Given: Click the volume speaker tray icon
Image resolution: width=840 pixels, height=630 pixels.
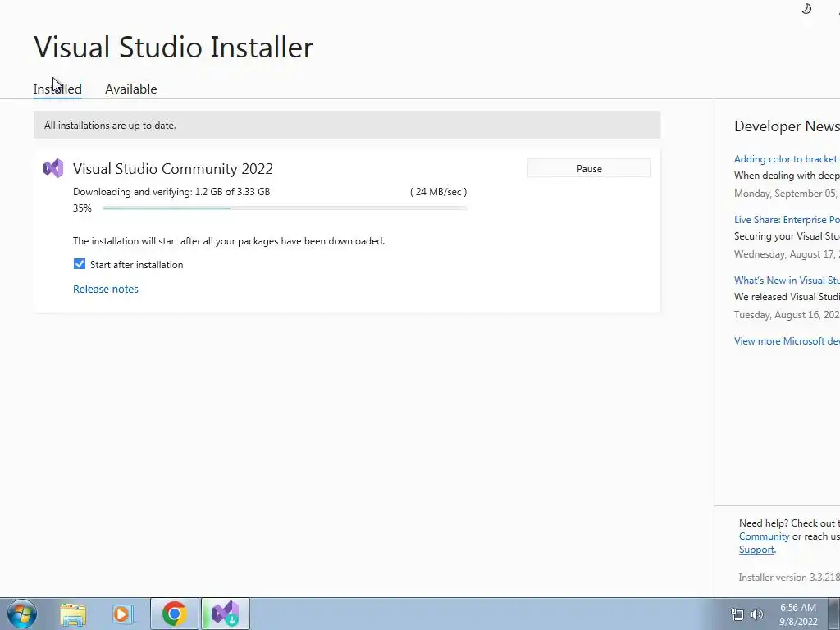Looking at the screenshot, I should coord(757,614).
